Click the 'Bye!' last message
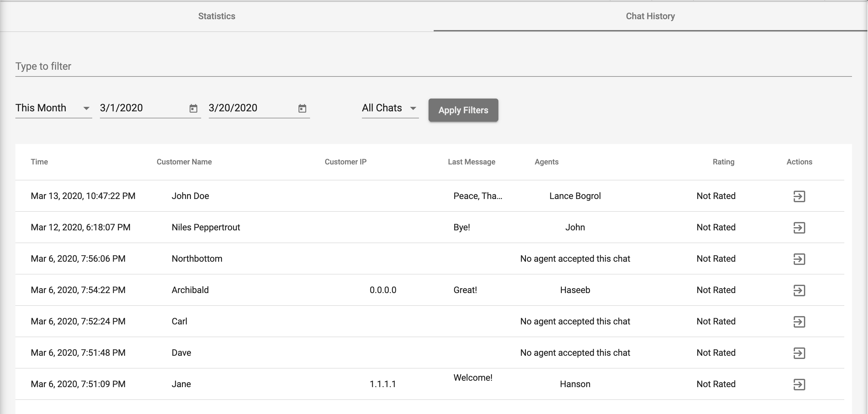 coord(462,227)
